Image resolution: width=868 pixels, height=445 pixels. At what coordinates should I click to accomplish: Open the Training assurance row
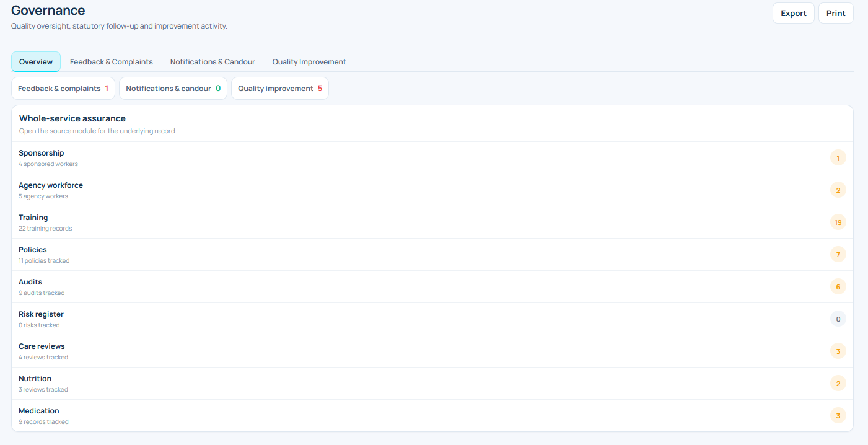432,222
